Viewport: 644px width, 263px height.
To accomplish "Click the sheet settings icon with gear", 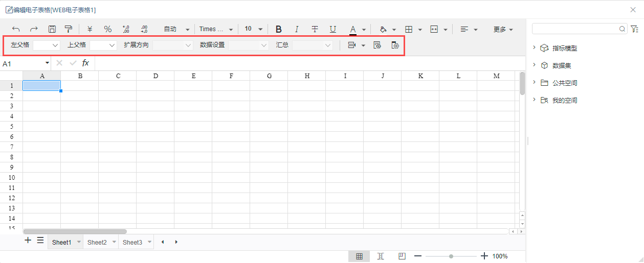I will point(377,45).
